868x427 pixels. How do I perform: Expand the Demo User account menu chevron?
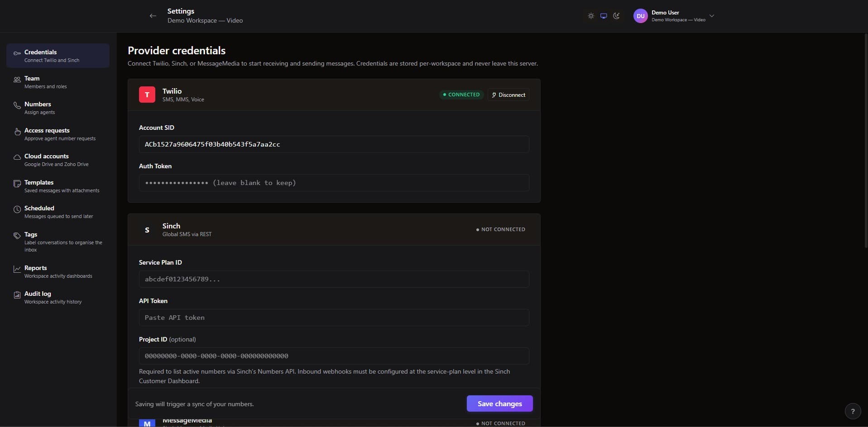712,16
